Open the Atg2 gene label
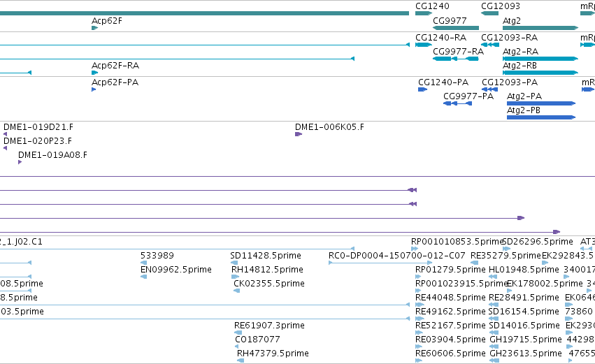 [512, 21]
